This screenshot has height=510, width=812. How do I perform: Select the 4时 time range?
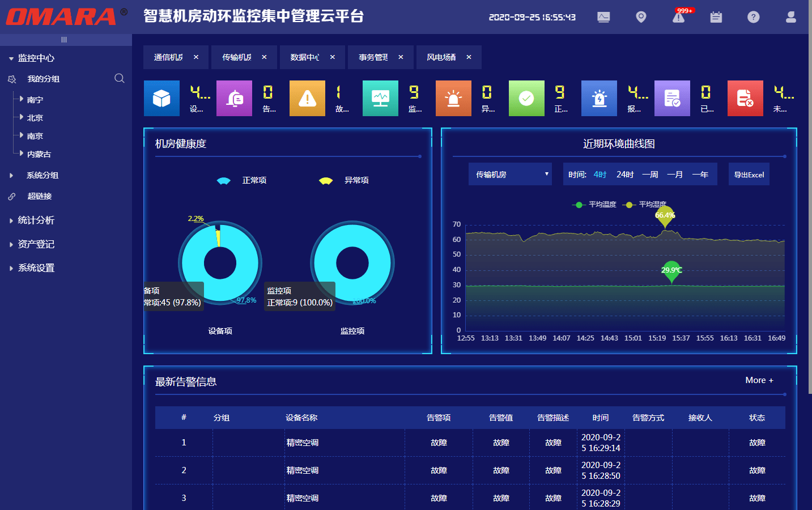coord(600,175)
